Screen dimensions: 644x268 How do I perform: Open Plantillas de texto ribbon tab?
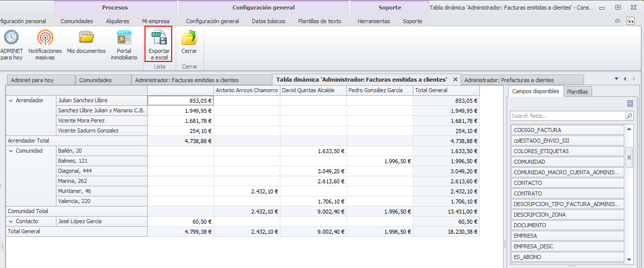(319, 21)
